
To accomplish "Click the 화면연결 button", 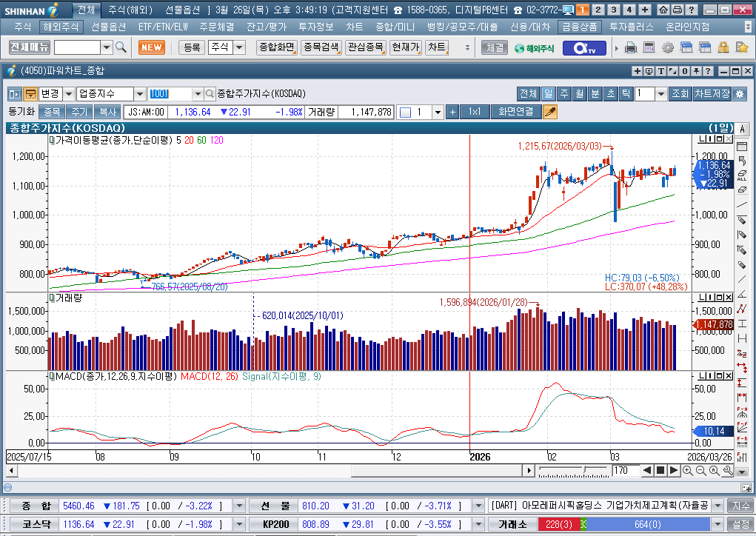I will point(516,112).
